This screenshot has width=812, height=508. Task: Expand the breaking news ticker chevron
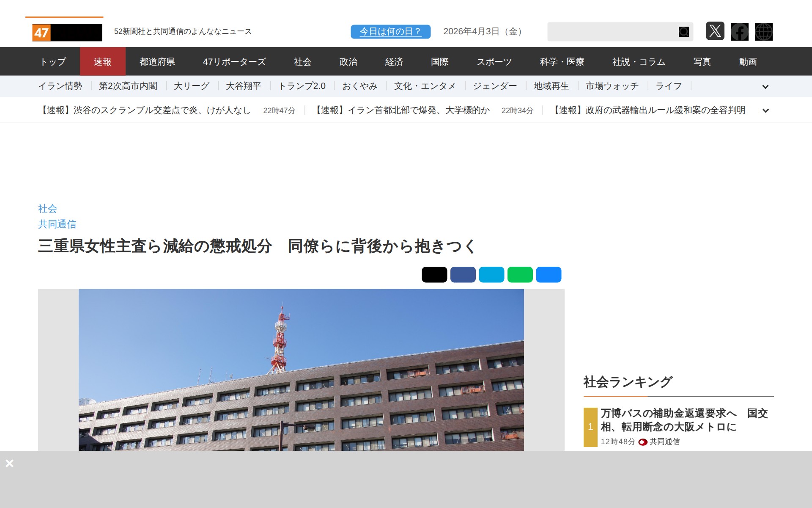[765, 110]
